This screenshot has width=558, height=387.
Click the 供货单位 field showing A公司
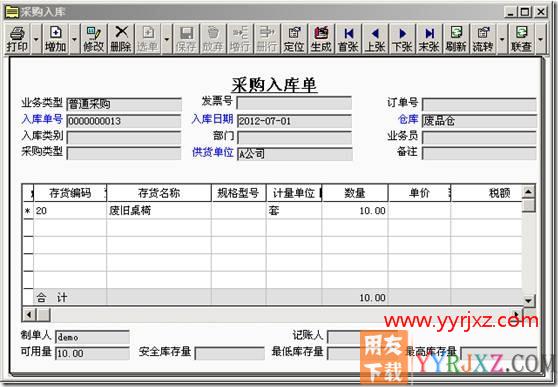[294, 154]
